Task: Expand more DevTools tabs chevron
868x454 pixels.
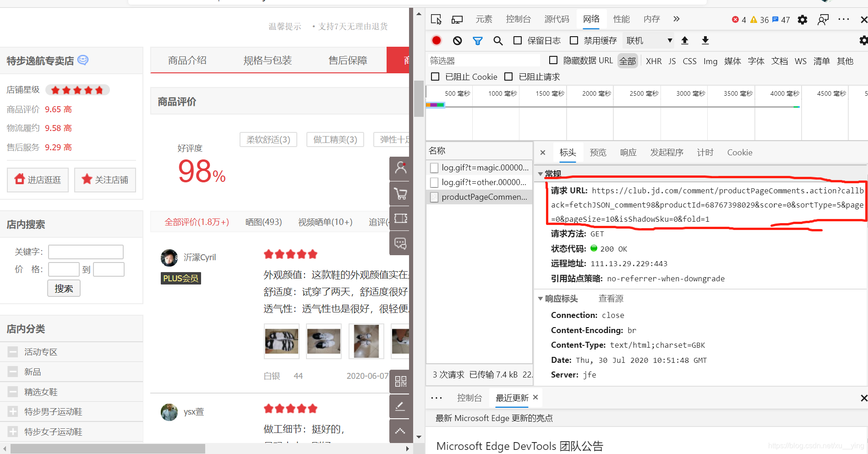Action: 677,19
